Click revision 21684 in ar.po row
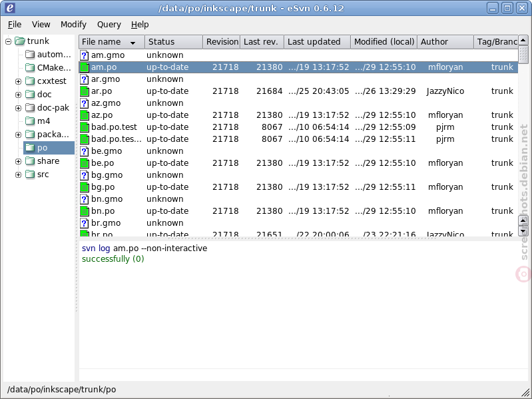Viewport: 532px width, 399px height. (270, 91)
